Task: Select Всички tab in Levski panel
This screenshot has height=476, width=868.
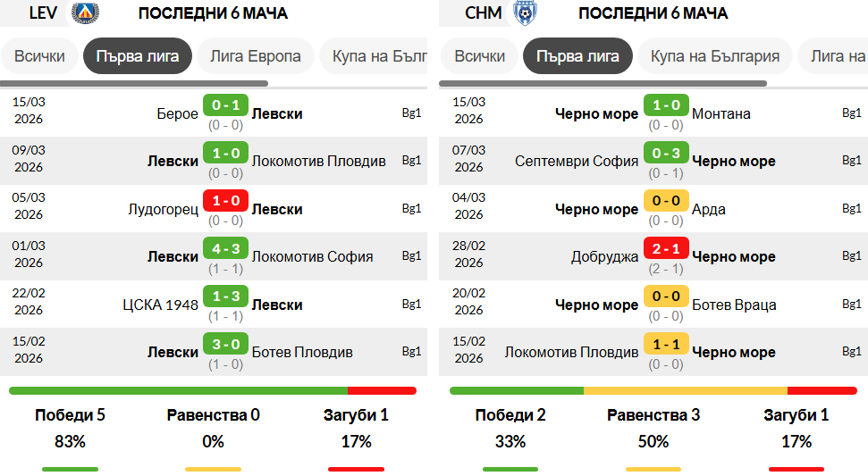Action: [x=39, y=55]
